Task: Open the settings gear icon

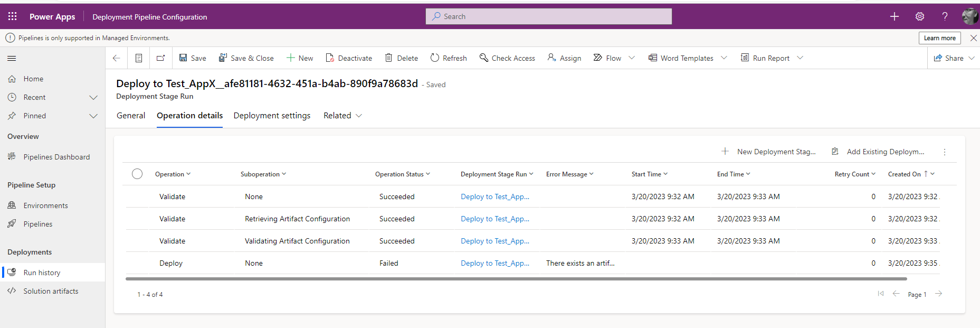Action: click(920, 16)
